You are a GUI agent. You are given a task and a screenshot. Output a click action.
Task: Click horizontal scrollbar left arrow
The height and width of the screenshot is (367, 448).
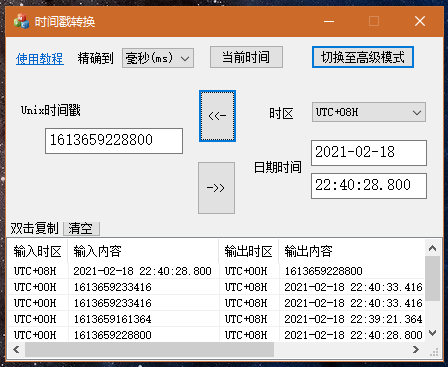point(16,349)
